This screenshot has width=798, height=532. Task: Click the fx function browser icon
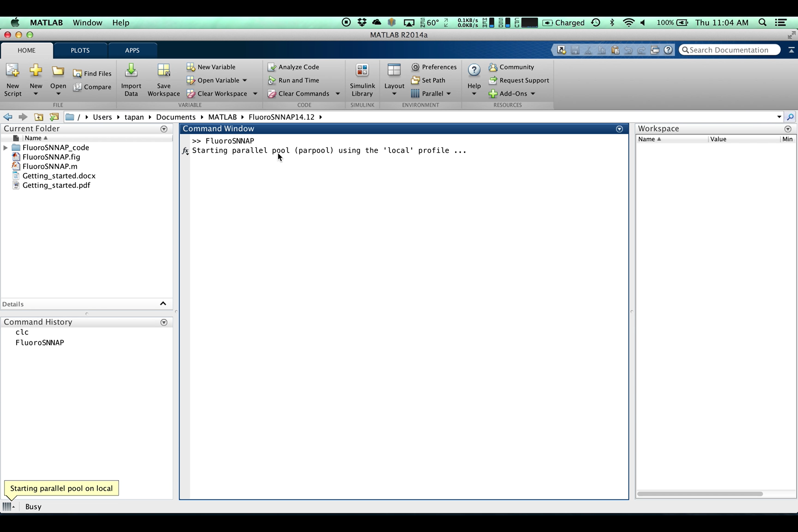tap(185, 151)
